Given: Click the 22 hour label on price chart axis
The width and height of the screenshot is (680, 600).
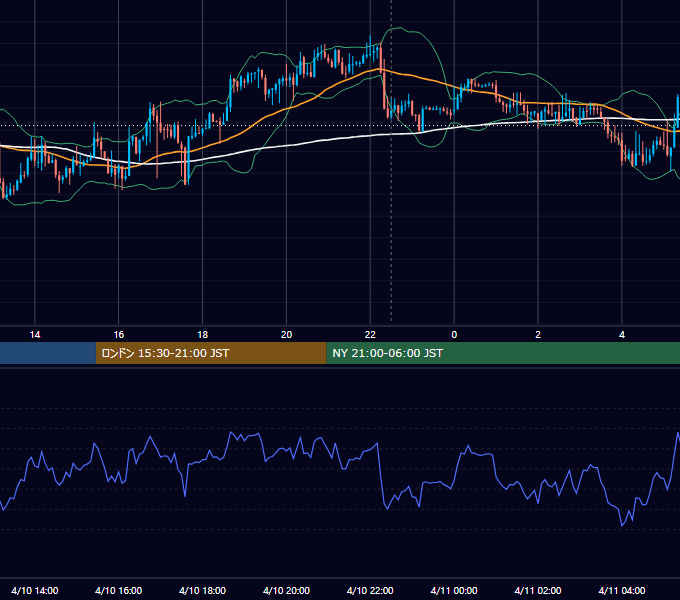Looking at the screenshot, I should [370, 335].
